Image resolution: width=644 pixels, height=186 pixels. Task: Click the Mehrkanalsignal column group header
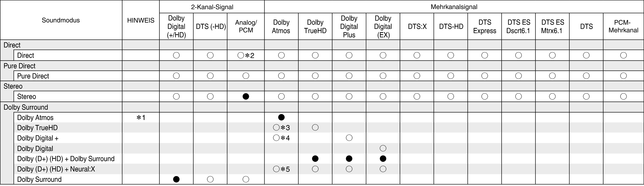(454, 7)
